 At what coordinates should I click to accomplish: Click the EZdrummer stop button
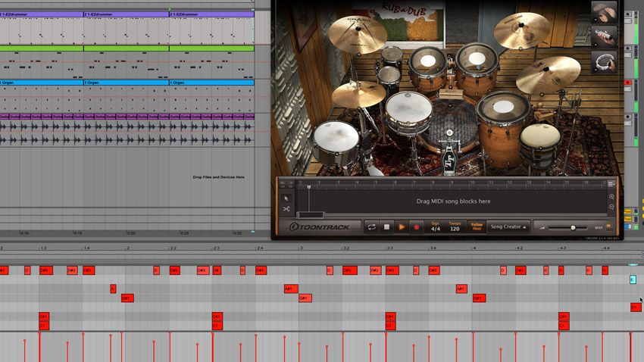[x=386, y=226]
